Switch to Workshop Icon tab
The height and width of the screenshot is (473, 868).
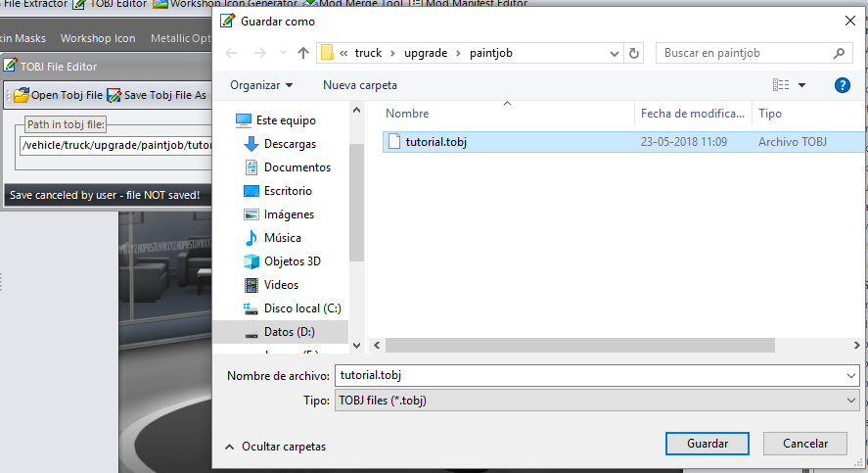(x=98, y=38)
